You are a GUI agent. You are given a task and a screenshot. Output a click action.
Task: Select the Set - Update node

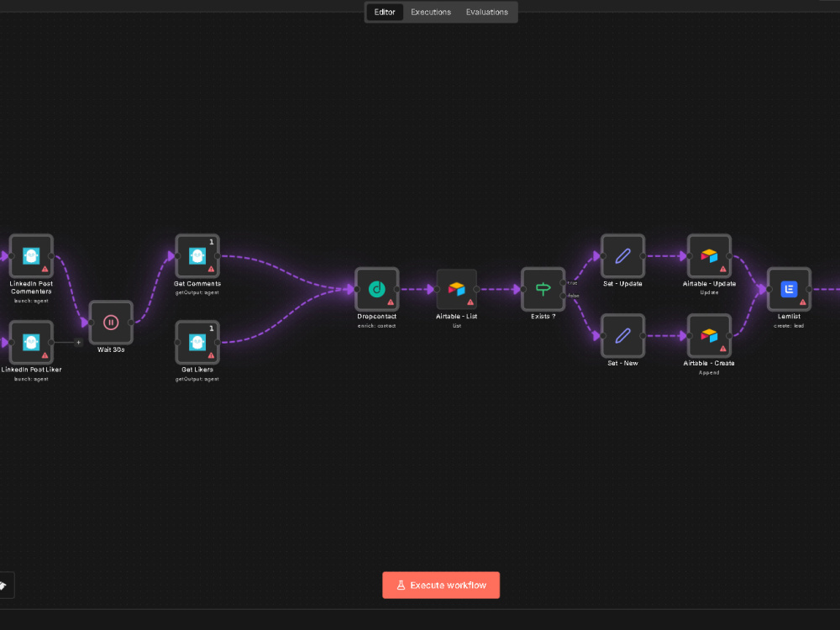coord(622,256)
